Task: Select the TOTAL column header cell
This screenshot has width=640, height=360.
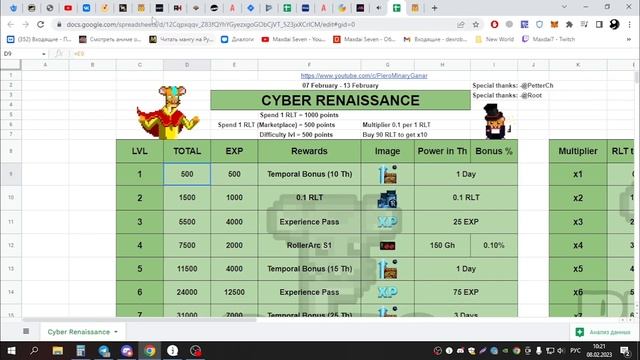Action: [187, 151]
